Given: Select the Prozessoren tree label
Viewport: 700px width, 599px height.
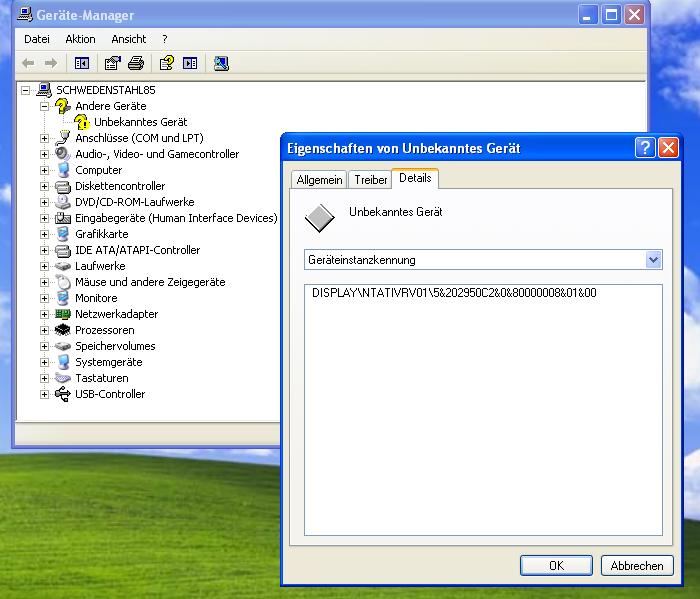Looking at the screenshot, I should click(x=104, y=330).
